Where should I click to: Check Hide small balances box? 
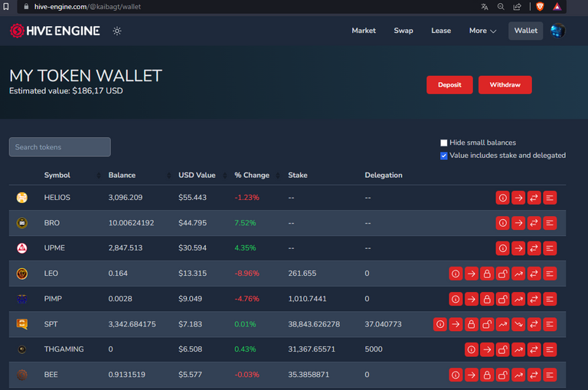[x=443, y=143]
